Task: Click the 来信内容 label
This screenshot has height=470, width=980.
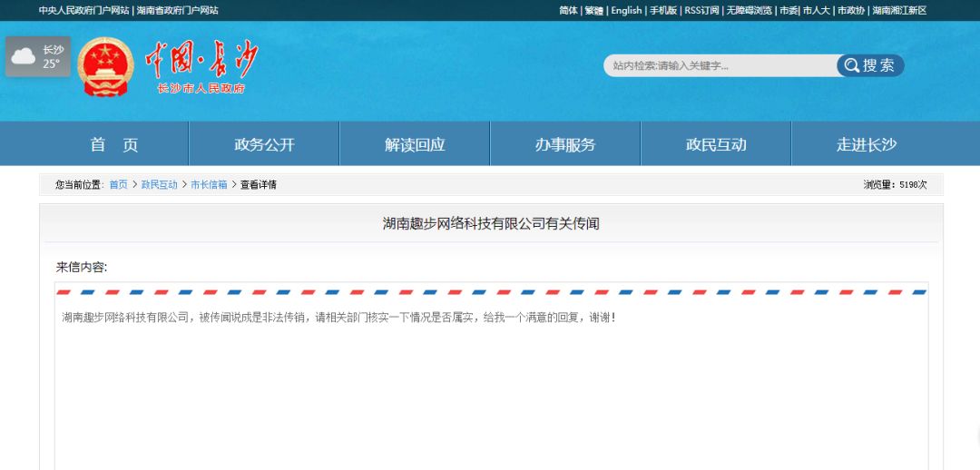Action: [x=82, y=268]
